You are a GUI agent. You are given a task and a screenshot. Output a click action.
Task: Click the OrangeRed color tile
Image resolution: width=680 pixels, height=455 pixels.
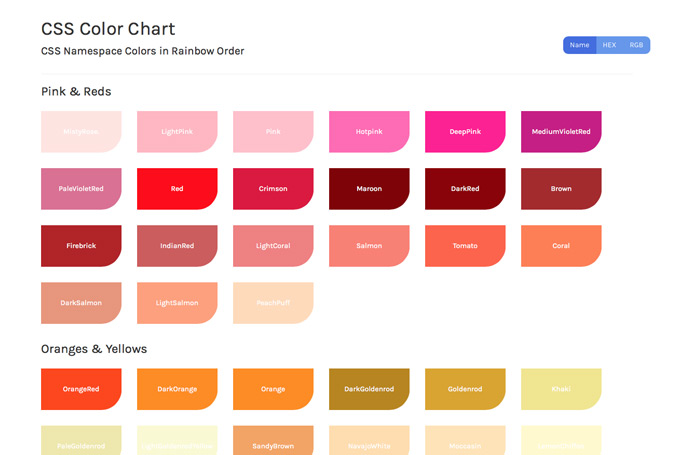click(x=81, y=389)
